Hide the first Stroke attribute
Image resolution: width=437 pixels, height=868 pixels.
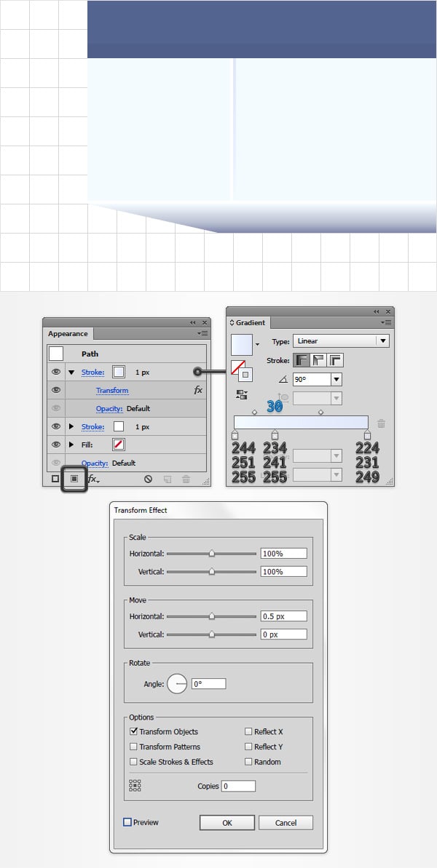[x=56, y=372]
